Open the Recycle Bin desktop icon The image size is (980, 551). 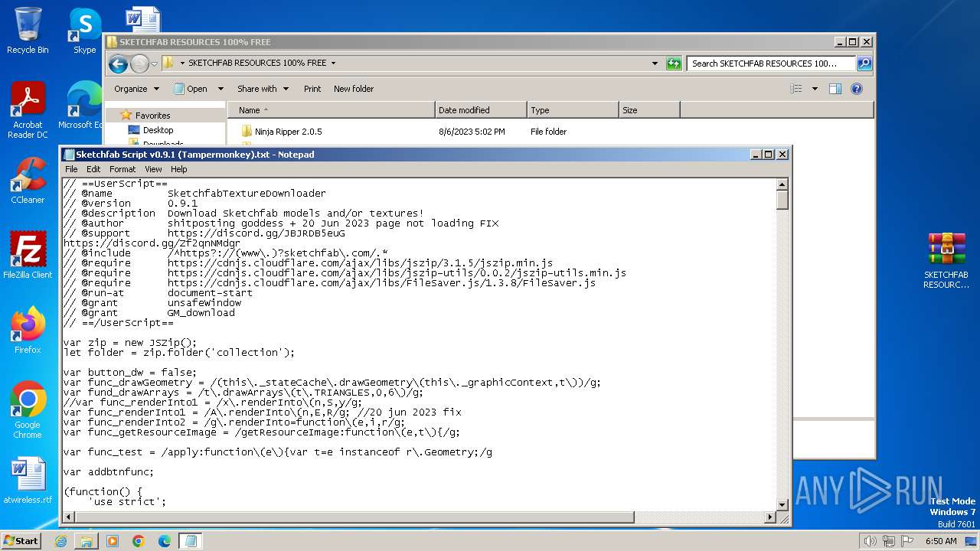(28, 31)
